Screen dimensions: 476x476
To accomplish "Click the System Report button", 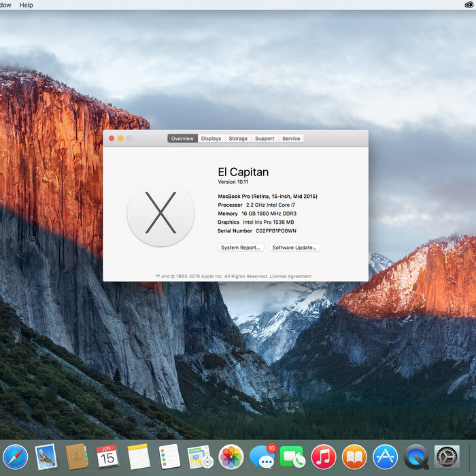I will click(241, 248).
